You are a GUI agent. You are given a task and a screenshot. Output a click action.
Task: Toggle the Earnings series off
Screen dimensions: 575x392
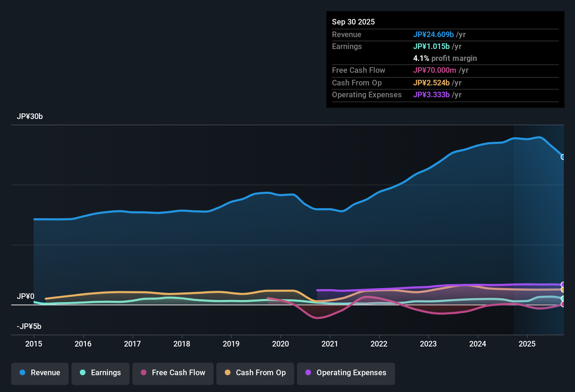click(x=101, y=373)
